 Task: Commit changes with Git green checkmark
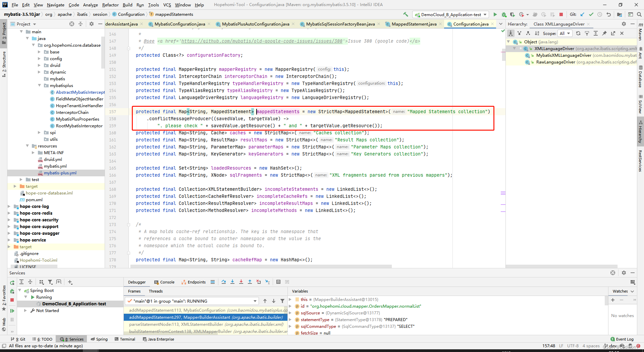click(x=591, y=14)
